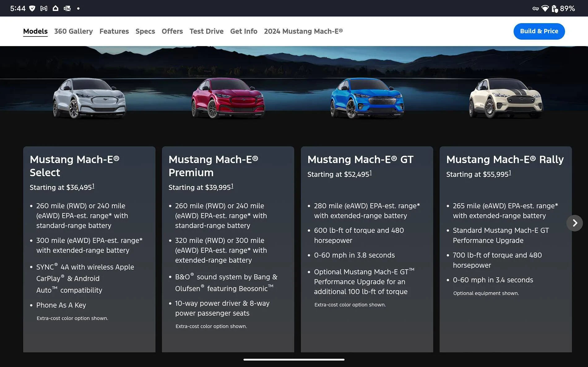Viewport: 588px width, 367px height.
Task: Open the Specs tab
Action: point(145,31)
